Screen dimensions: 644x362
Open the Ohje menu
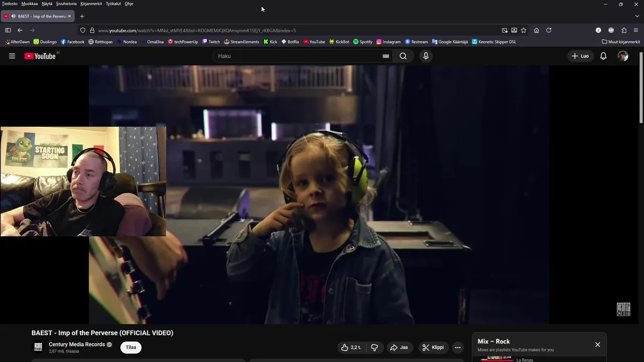tap(129, 4)
